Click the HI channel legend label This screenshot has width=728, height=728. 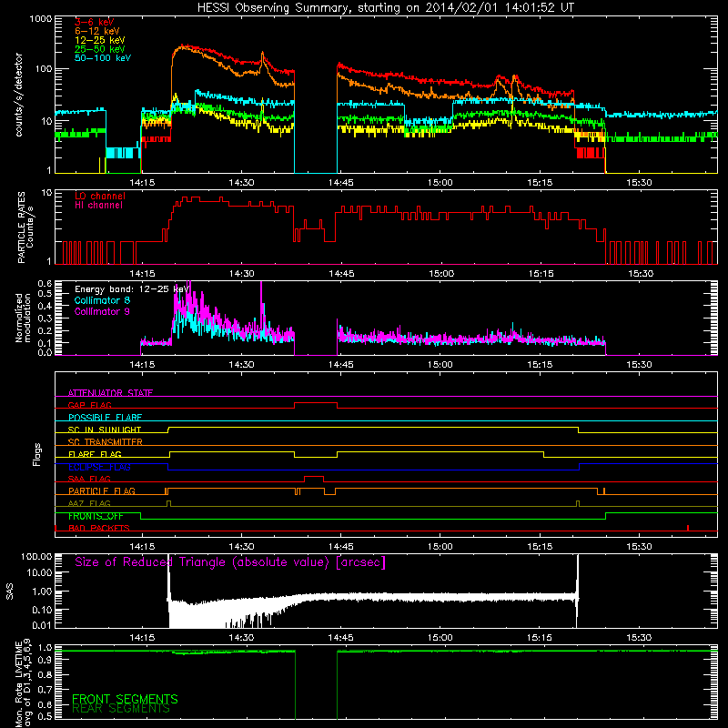[98, 205]
